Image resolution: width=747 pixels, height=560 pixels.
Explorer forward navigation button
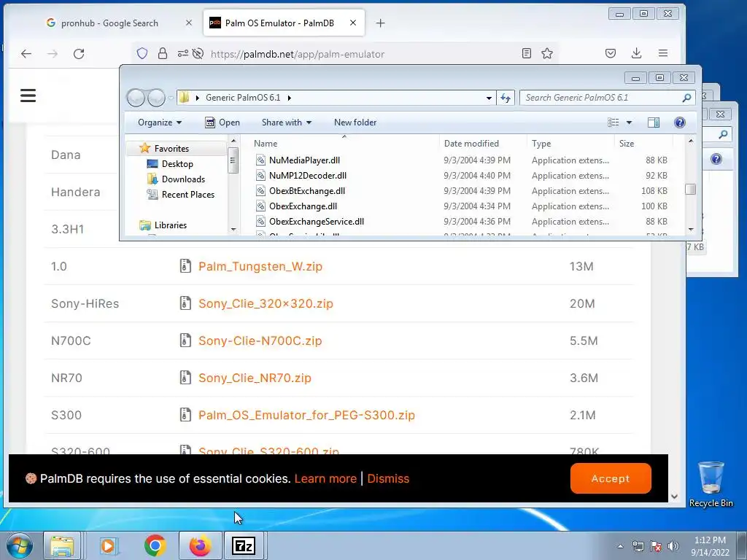[156, 98]
